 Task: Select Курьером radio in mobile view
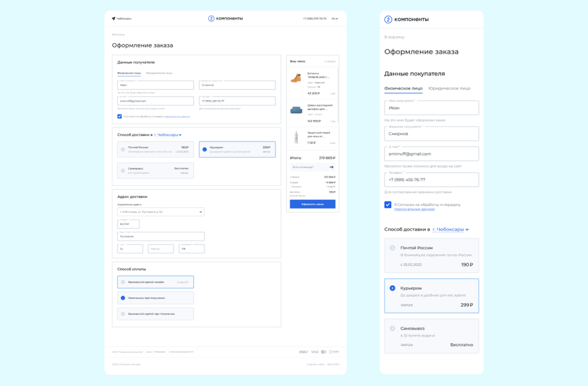coord(392,288)
